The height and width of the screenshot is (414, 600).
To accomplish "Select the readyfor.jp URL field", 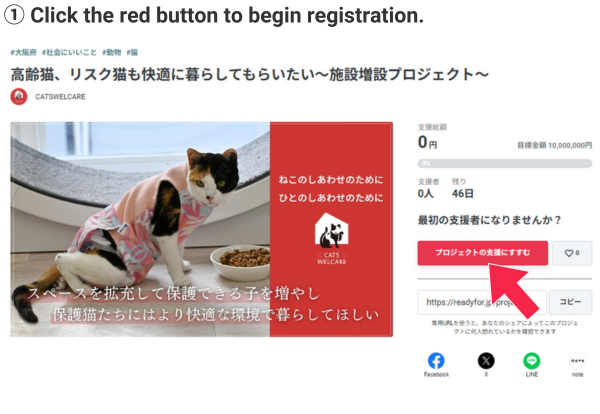I will pos(482,302).
